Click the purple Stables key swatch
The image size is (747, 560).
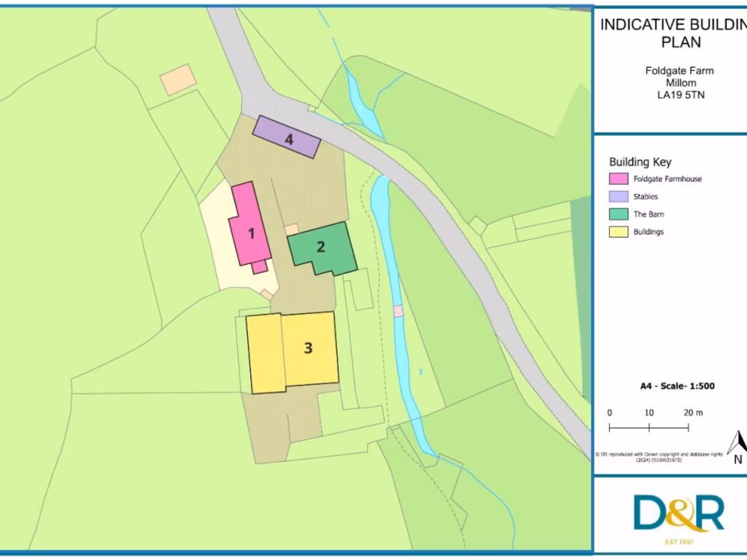(x=618, y=196)
